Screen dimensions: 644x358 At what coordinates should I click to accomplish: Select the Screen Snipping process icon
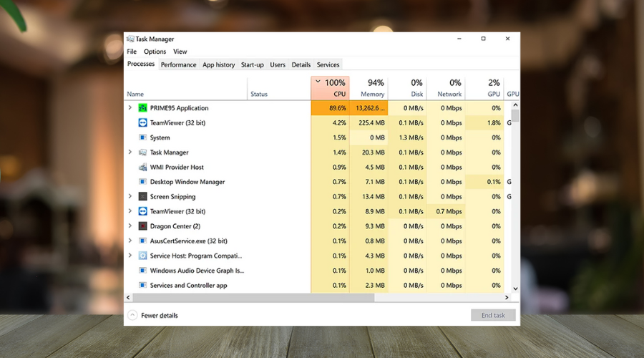pos(143,197)
